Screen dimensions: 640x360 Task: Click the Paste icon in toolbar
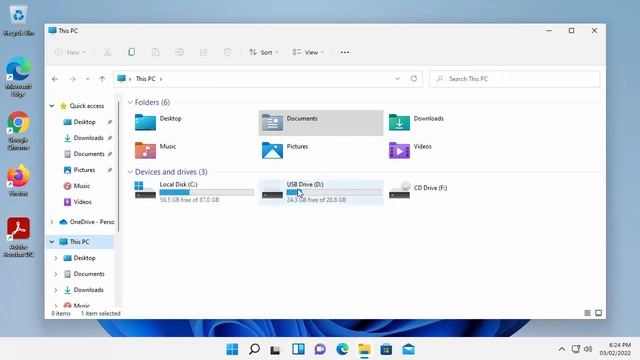[156, 52]
